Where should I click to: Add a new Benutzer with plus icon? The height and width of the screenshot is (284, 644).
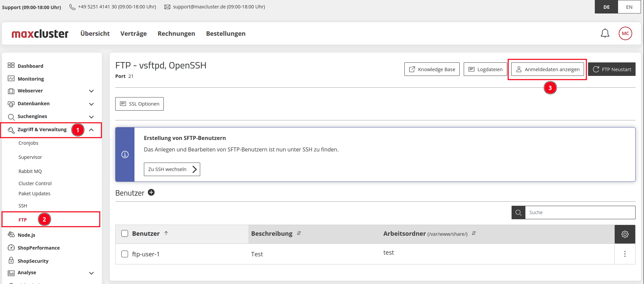click(151, 192)
